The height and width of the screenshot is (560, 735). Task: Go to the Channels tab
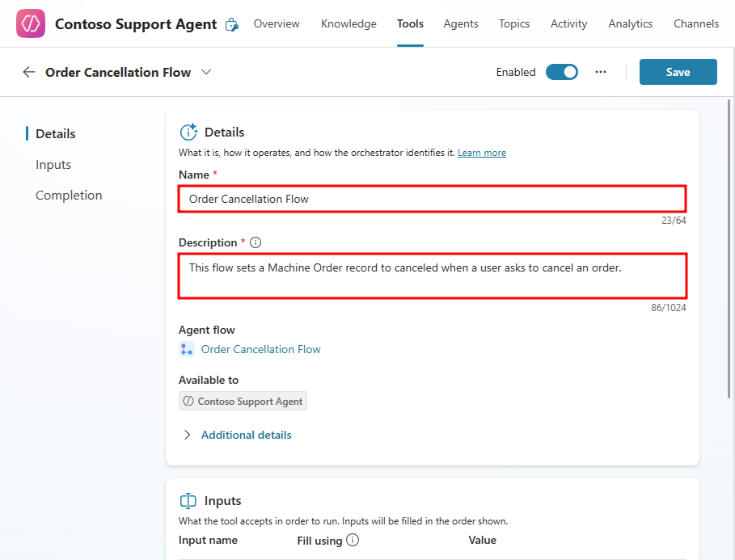(x=696, y=24)
